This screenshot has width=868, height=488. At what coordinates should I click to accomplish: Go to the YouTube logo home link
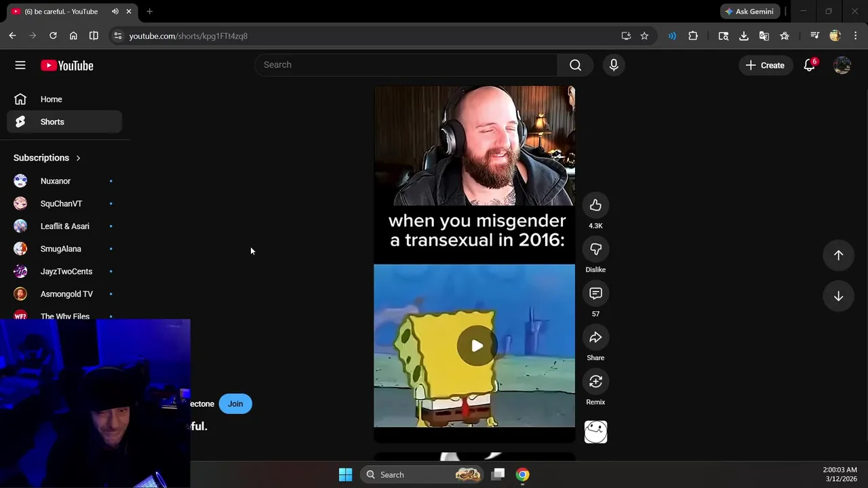(66, 65)
